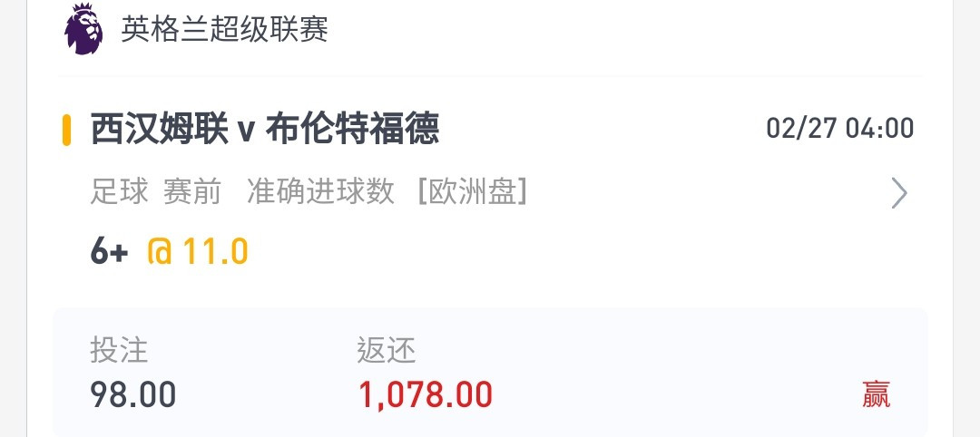The width and height of the screenshot is (980, 437).
Task: Click the 返还 return label
Action: [387, 350]
